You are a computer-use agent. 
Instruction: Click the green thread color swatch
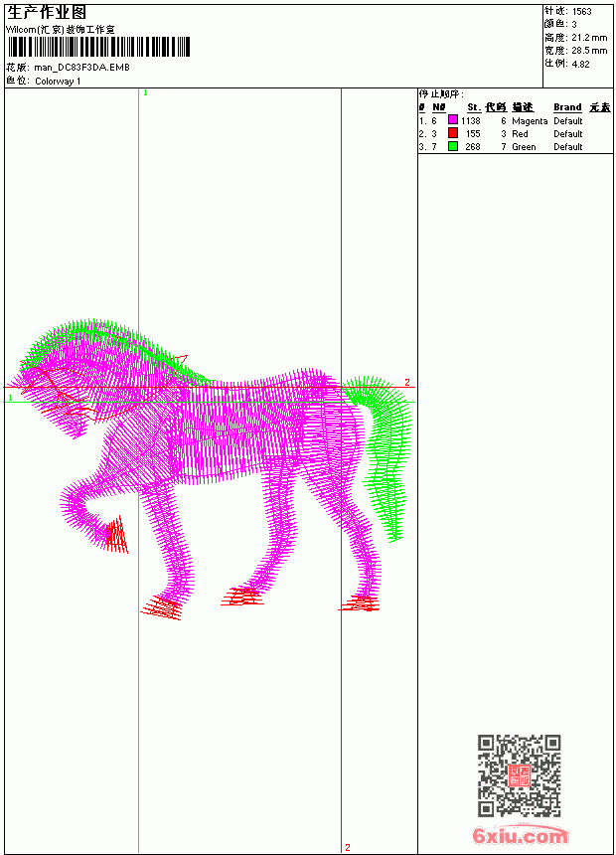452,146
